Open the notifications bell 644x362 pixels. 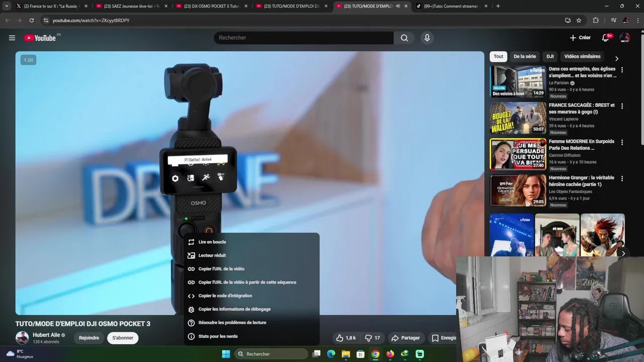pos(606,38)
